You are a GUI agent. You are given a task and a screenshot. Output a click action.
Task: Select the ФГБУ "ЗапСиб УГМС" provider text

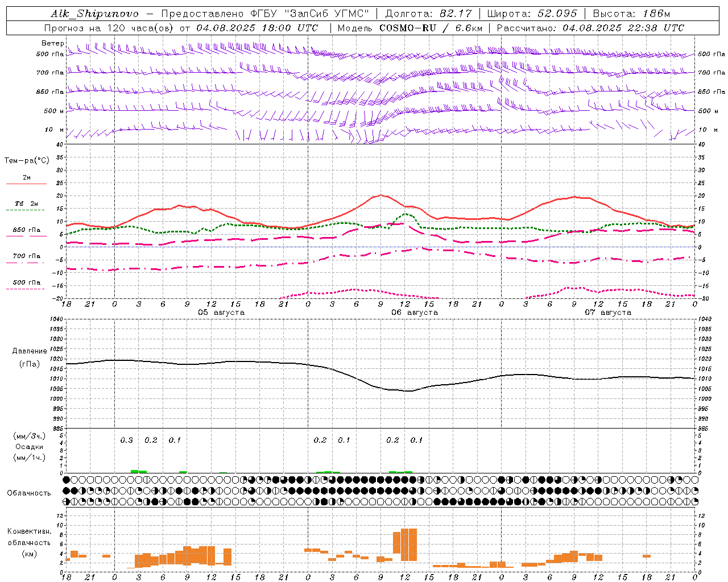[310, 14]
